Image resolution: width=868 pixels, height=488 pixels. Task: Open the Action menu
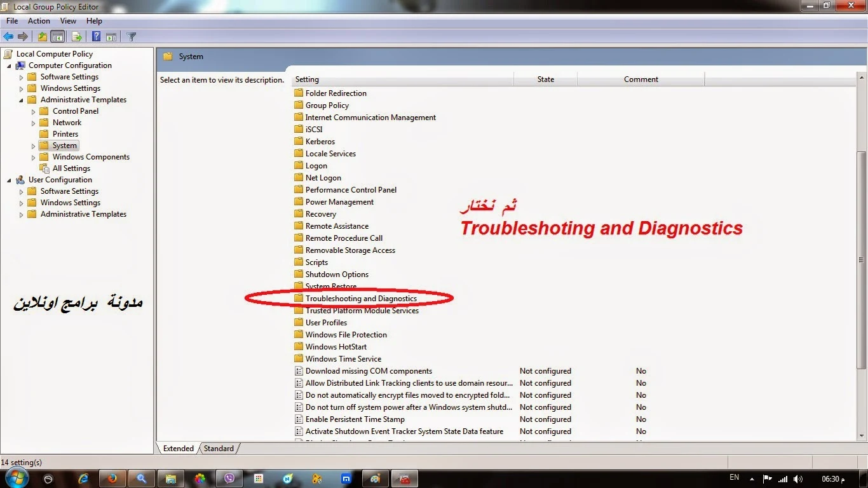[39, 21]
